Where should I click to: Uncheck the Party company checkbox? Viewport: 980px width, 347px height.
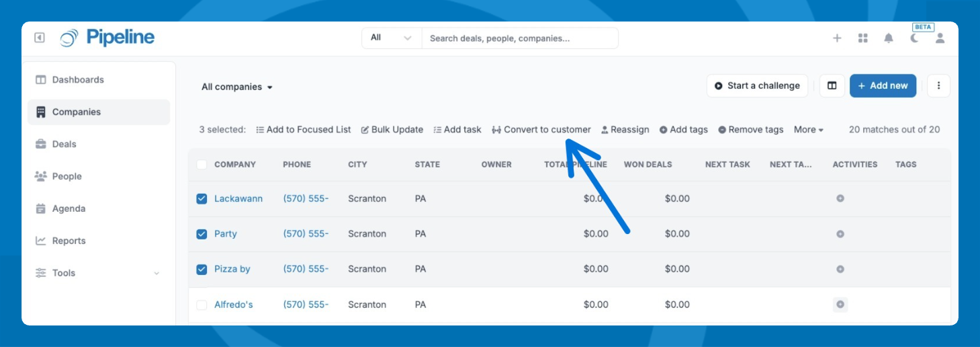coord(202,234)
